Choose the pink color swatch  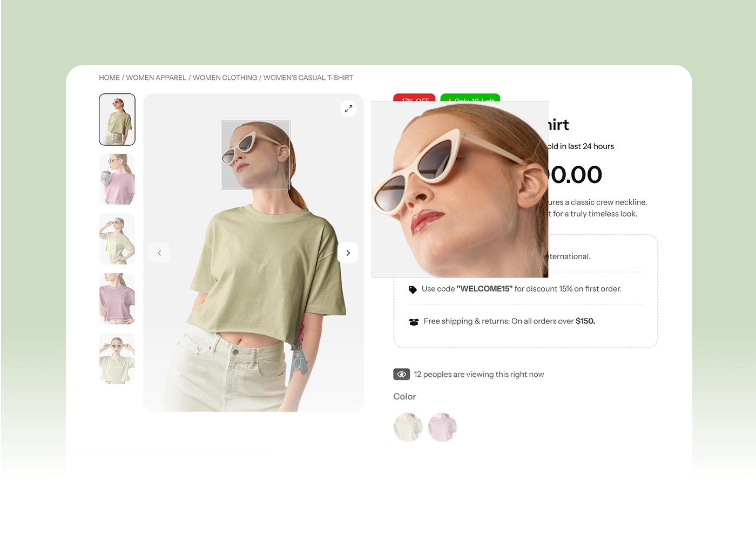click(x=442, y=428)
